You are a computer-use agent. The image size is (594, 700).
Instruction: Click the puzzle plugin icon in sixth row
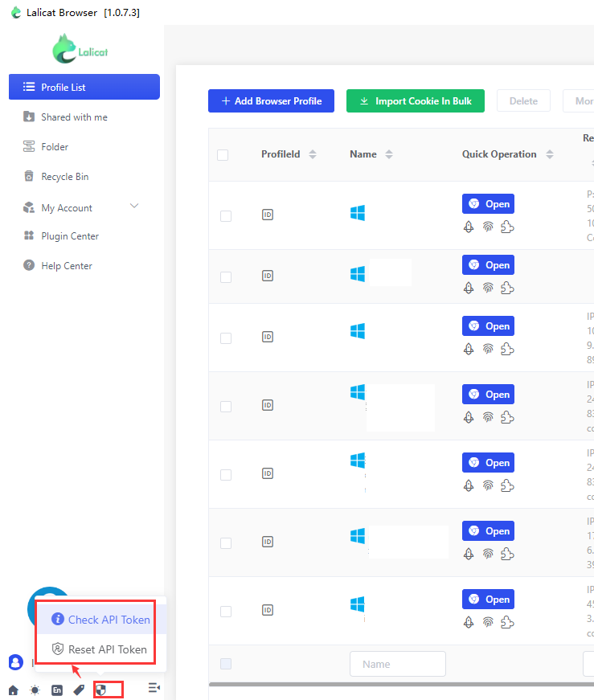[x=507, y=554]
